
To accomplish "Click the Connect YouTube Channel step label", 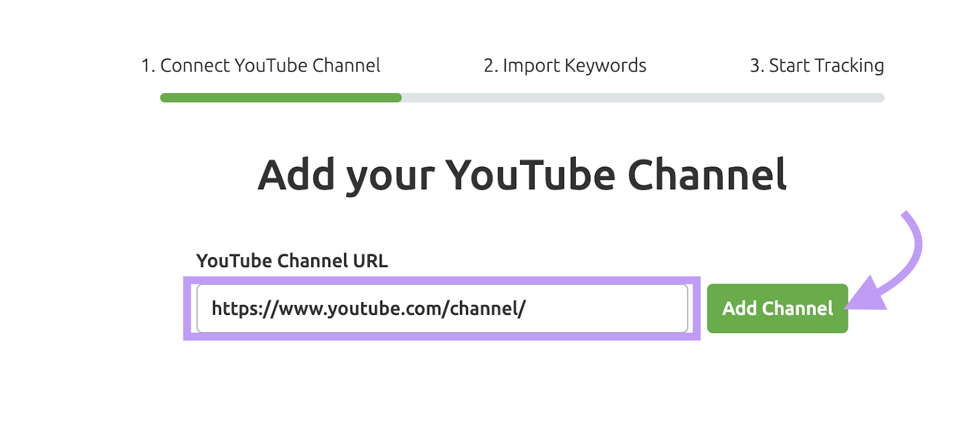I will point(262,66).
